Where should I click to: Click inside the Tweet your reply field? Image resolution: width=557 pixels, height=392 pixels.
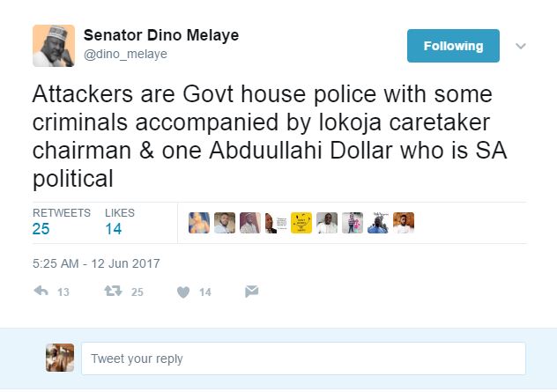(x=302, y=359)
